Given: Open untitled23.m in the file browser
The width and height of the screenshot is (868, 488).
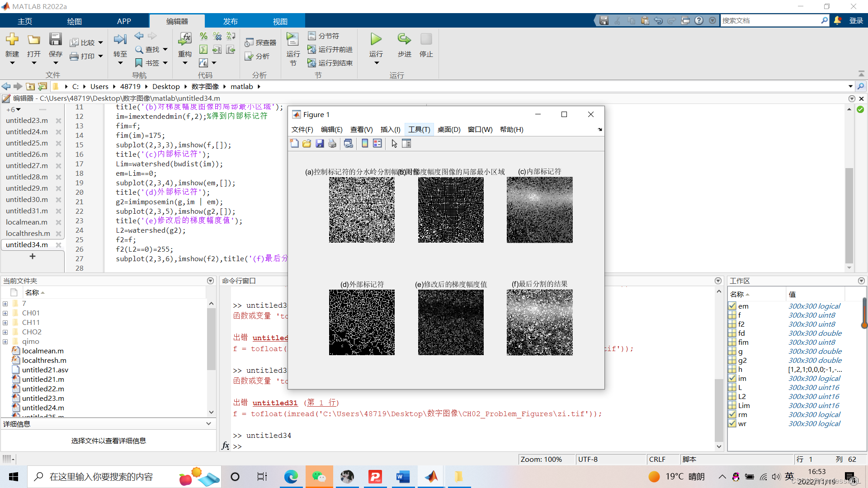Looking at the screenshot, I should (42, 398).
